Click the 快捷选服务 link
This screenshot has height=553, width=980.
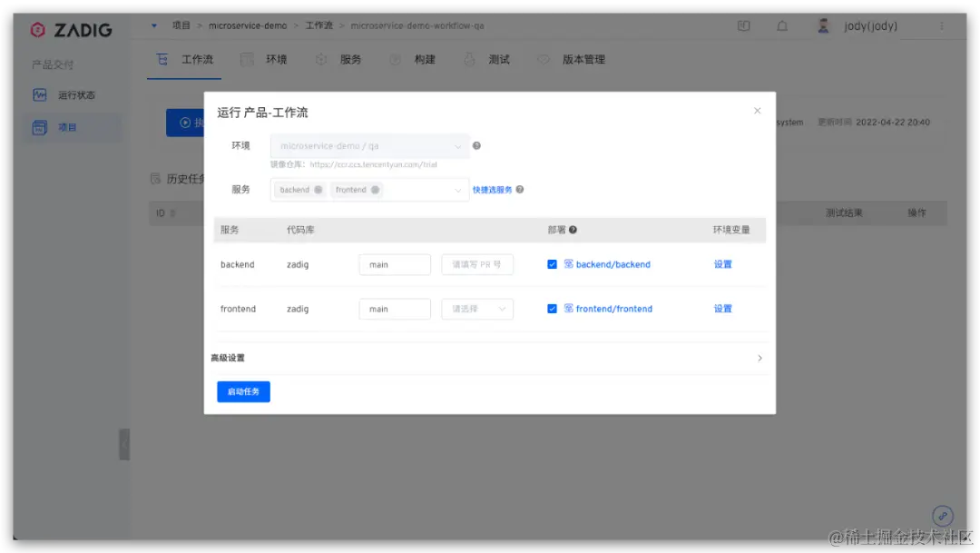coord(492,190)
